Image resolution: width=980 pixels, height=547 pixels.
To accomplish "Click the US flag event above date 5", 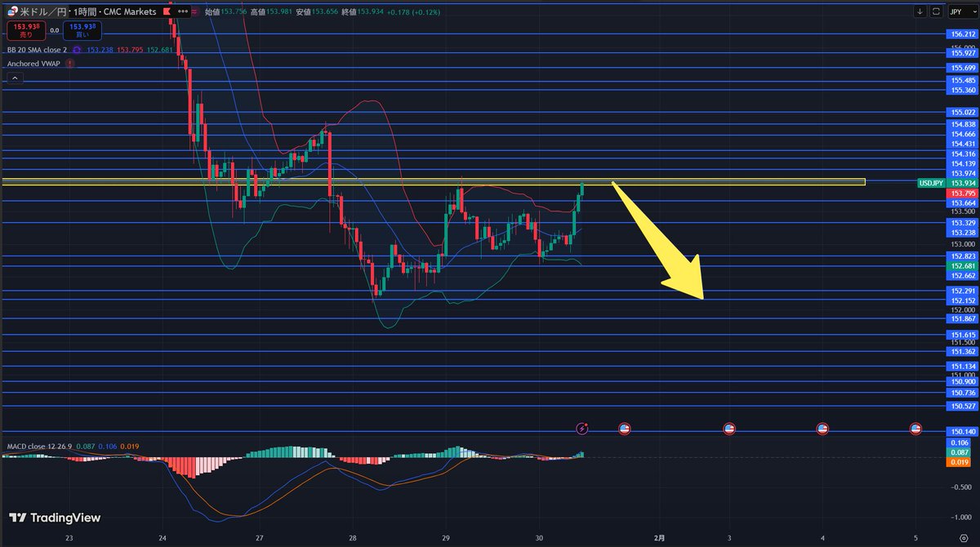I will (915, 428).
